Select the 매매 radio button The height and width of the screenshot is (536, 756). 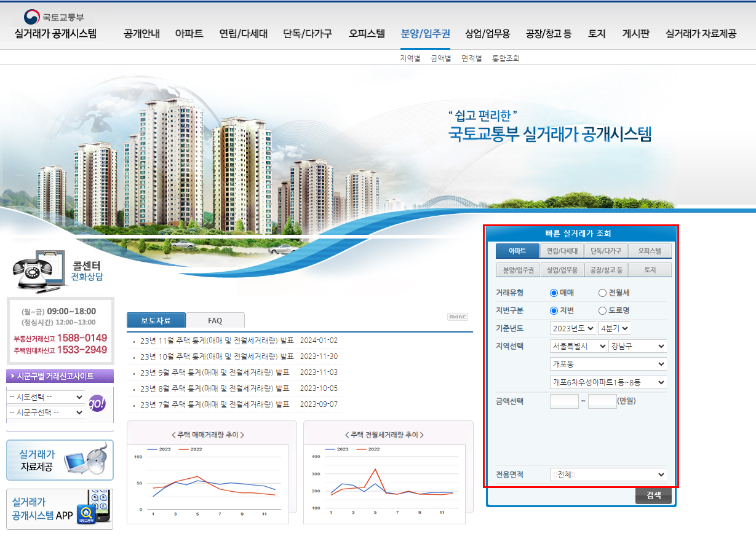554,293
